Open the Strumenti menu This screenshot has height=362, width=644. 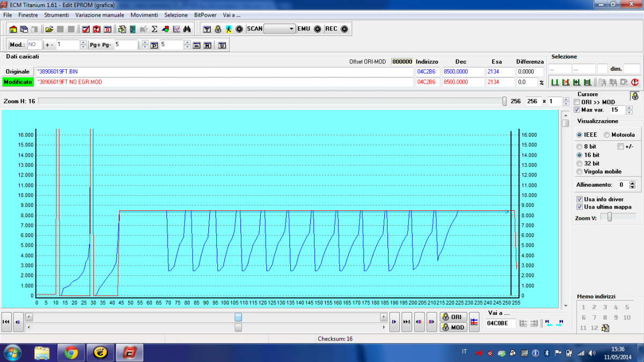tap(56, 15)
